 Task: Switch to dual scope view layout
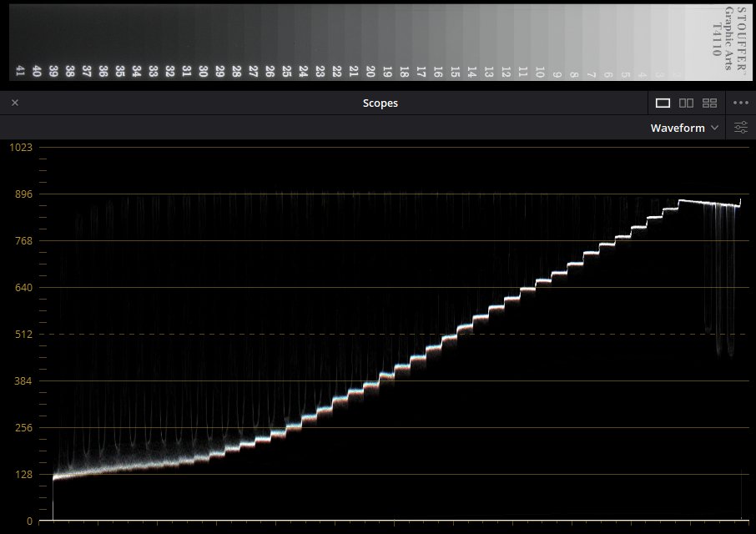(x=686, y=103)
